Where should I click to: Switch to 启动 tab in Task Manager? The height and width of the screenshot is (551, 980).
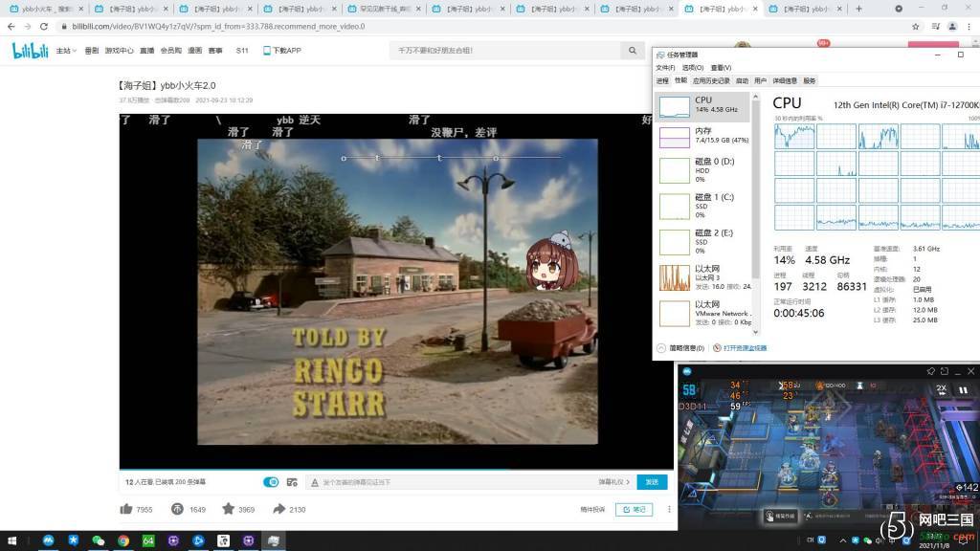pos(742,80)
